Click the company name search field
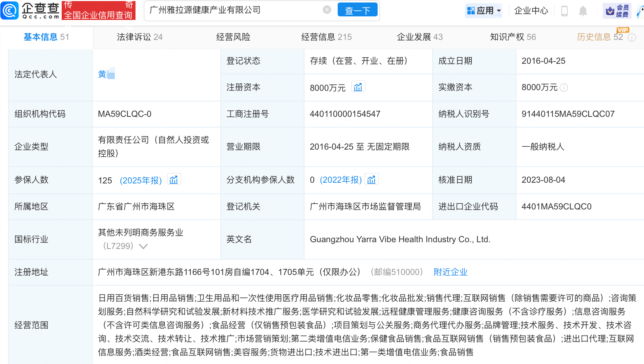Viewport: 644px width, 364px height. click(x=235, y=10)
